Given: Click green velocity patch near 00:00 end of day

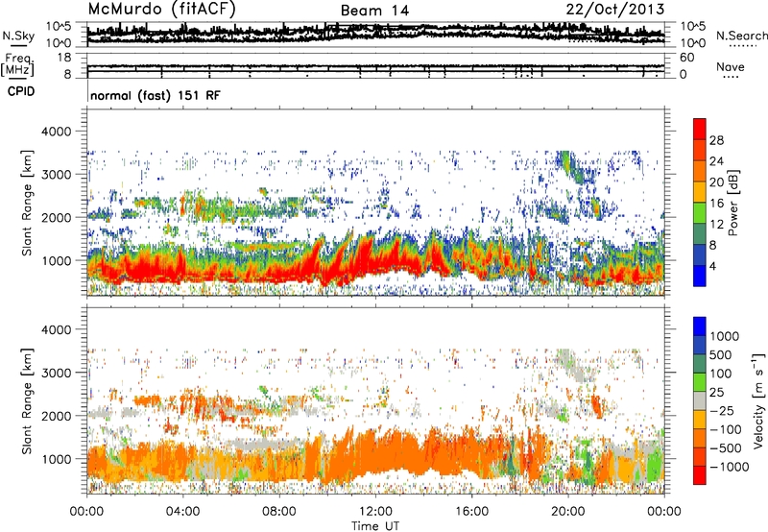Looking at the screenshot, I should click(654, 463).
